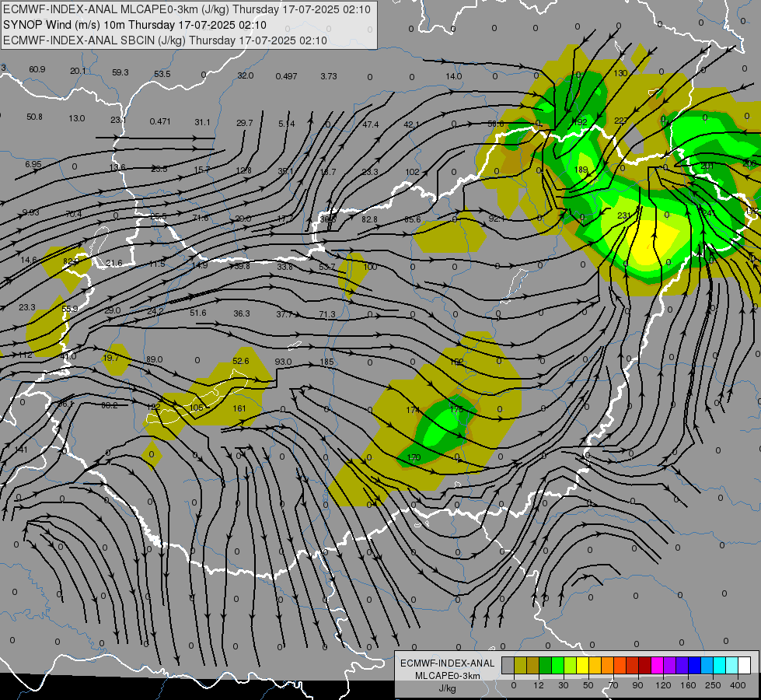Click the 19.7 grid value
The image size is (761, 700).
coord(110,358)
